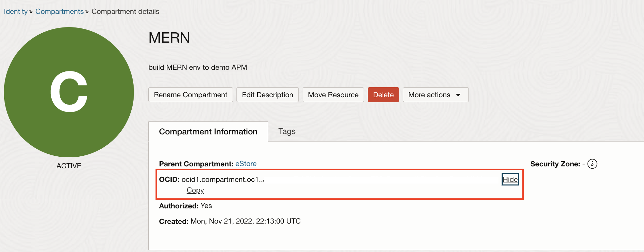Click the More actions dropdown arrow

[x=458, y=95]
